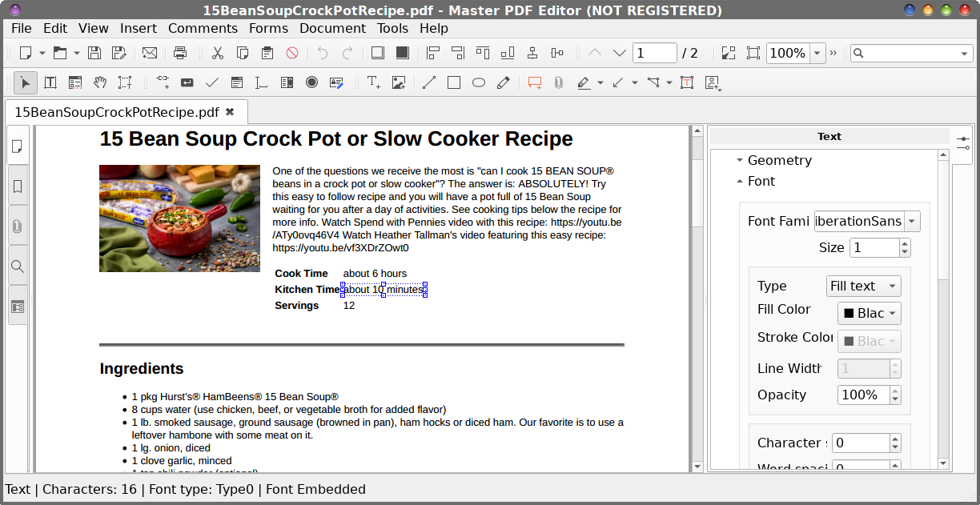Open the Search side panel
The height and width of the screenshot is (505, 980).
click(x=17, y=266)
